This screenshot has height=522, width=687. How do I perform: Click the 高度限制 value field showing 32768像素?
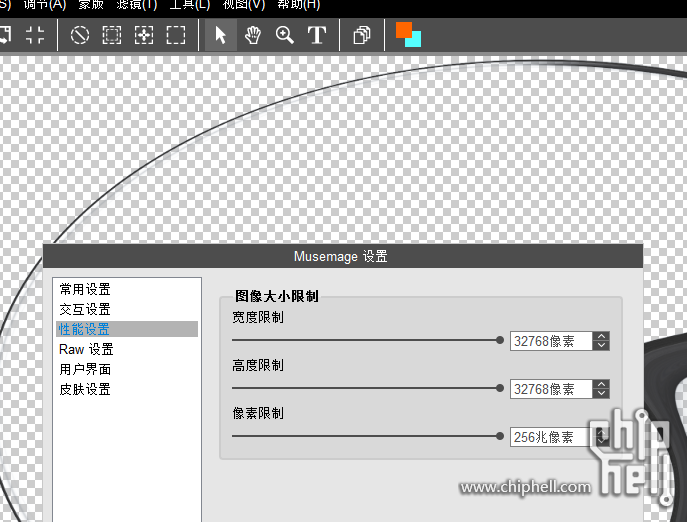[551, 389]
